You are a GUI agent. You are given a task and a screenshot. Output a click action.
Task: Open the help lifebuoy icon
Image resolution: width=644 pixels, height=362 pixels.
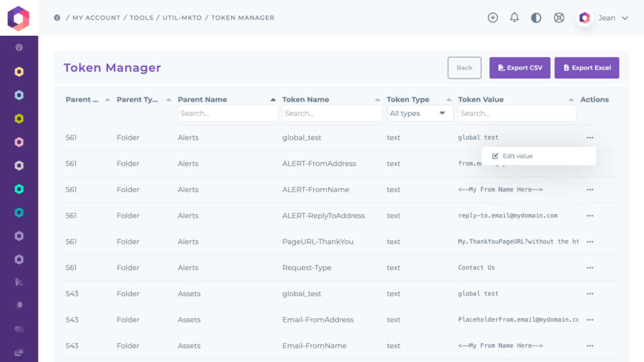558,18
